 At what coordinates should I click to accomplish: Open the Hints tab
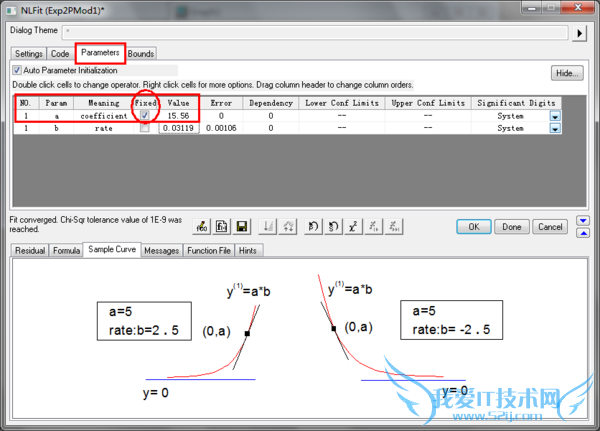[x=248, y=250]
